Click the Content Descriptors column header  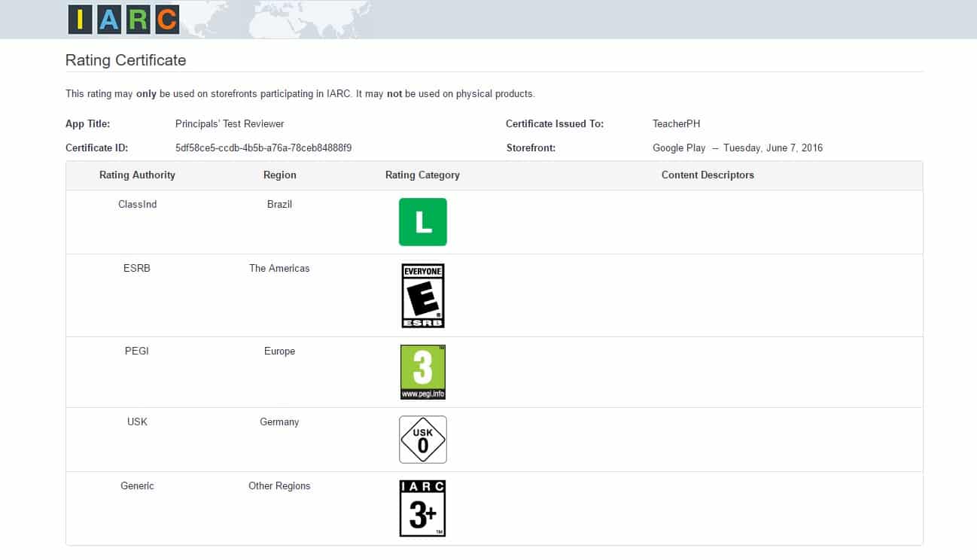coord(708,175)
